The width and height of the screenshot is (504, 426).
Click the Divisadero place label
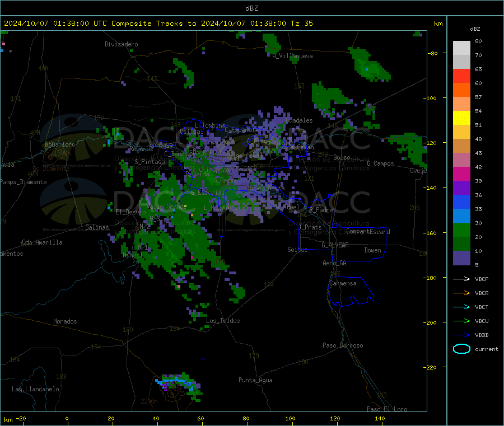click(x=121, y=44)
